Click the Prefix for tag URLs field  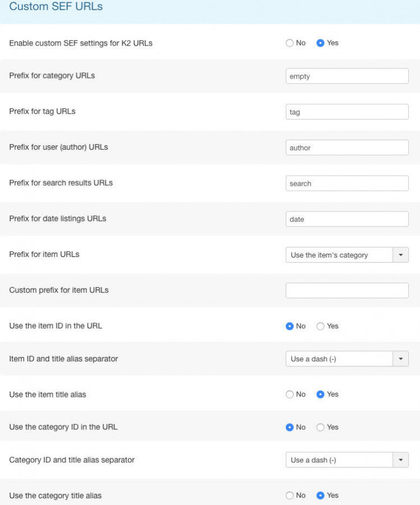(x=347, y=112)
